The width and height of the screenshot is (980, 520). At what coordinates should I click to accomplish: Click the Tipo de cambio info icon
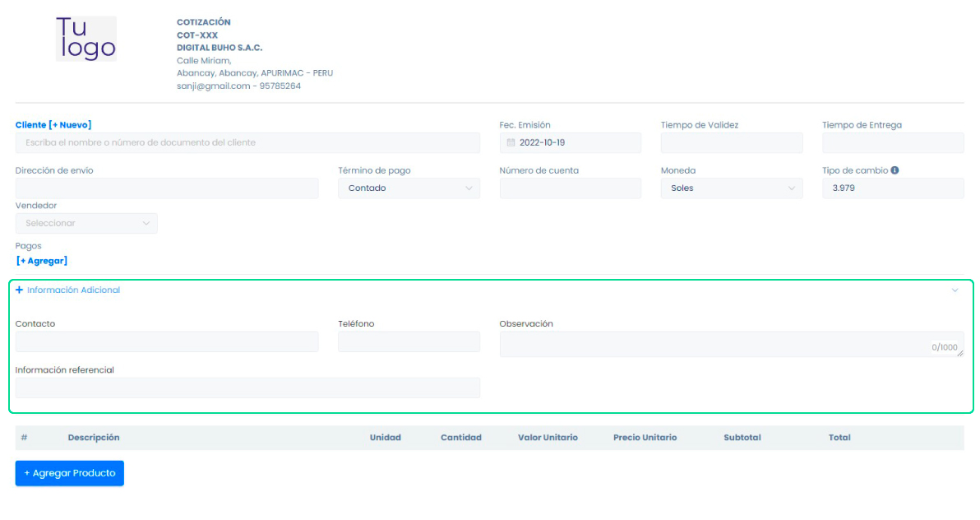894,170
